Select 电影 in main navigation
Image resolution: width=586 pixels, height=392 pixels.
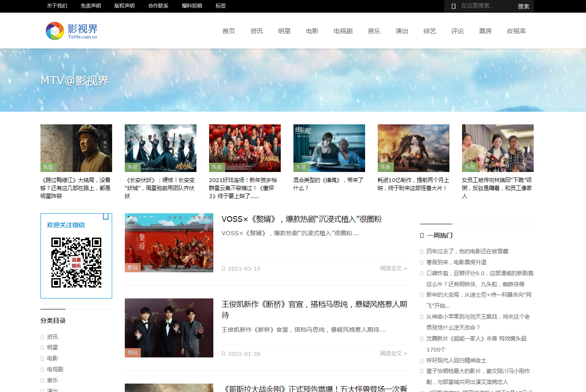coord(312,31)
